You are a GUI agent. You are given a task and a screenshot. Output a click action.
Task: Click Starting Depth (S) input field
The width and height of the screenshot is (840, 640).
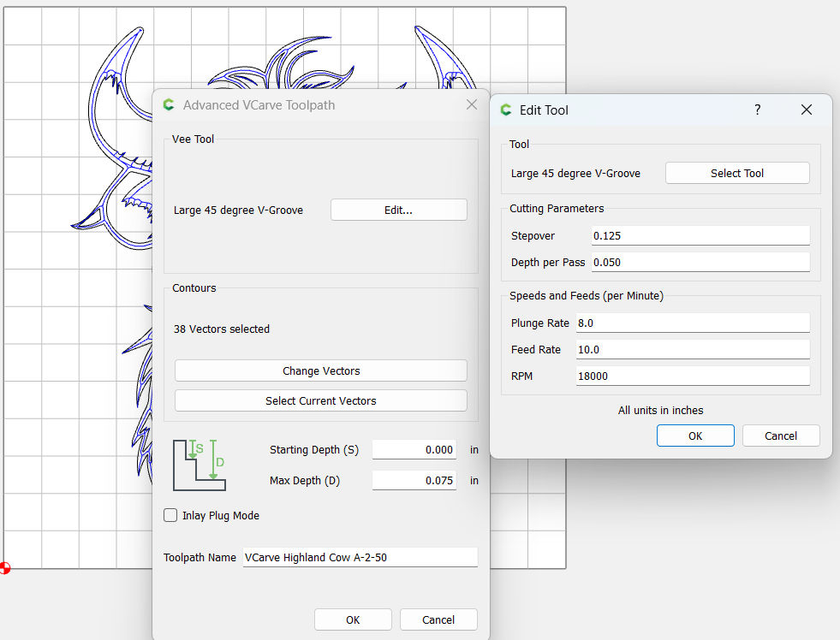click(x=414, y=449)
